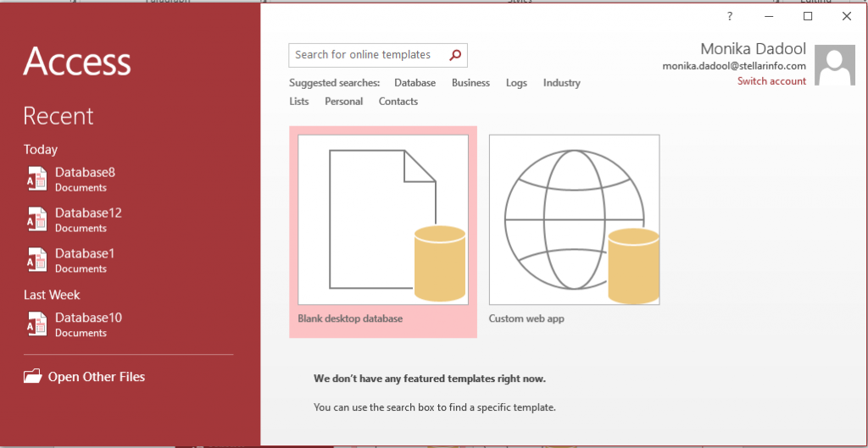Choose the Logs suggested search

click(x=516, y=83)
